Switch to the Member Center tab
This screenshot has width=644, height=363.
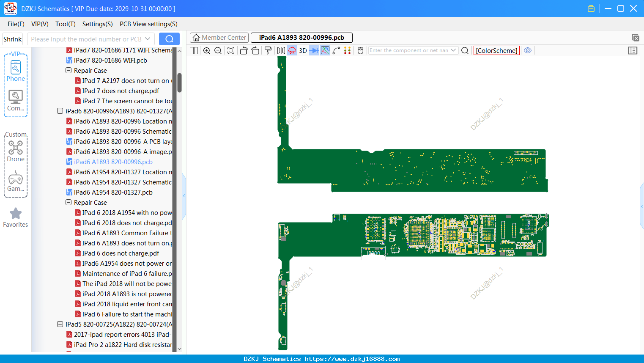pos(219,38)
